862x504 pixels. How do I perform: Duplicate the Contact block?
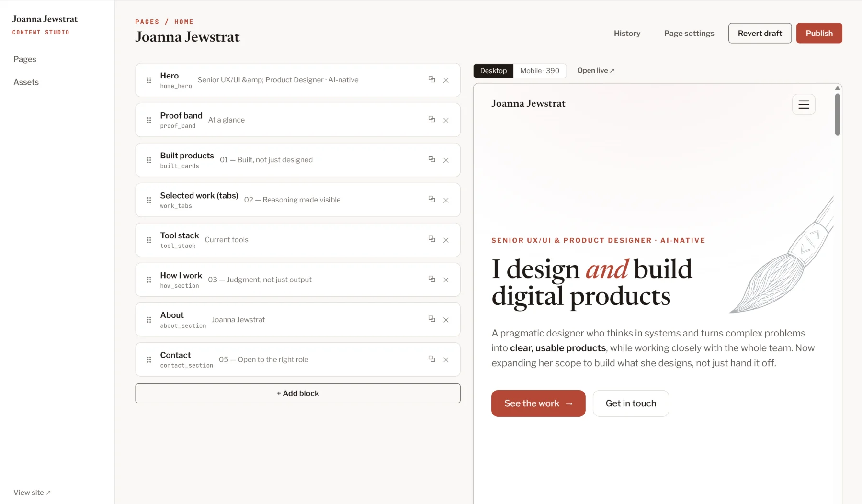(x=431, y=358)
